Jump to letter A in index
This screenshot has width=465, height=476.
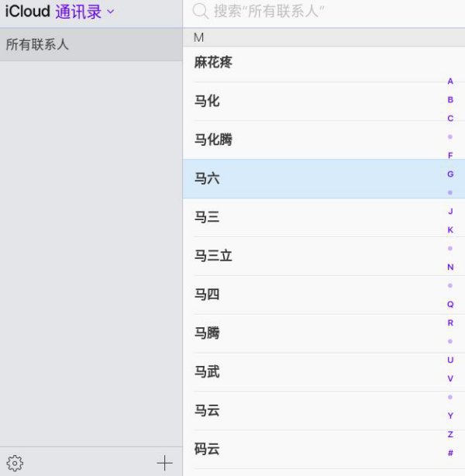pos(450,81)
